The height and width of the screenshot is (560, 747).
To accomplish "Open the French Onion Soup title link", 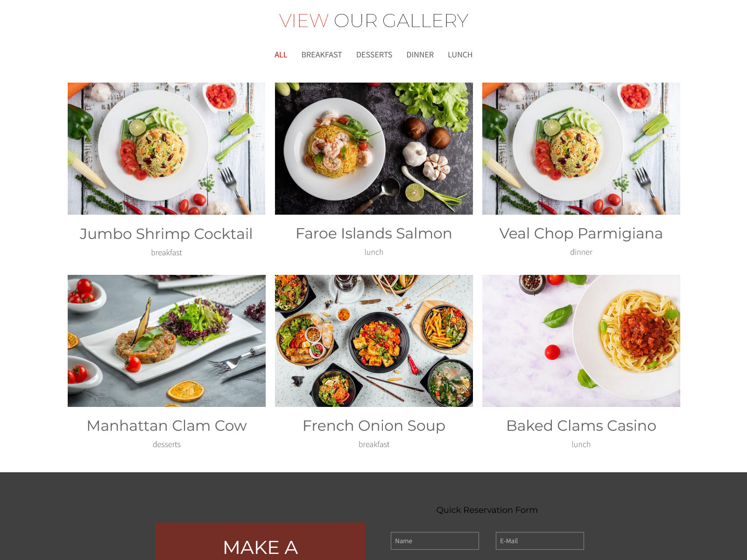I will pyautogui.click(x=373, y=426).
